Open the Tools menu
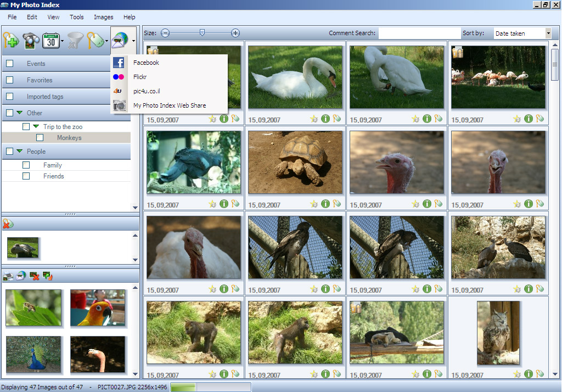The width and height of the screenshot is (562, 392). pos(76,17)
